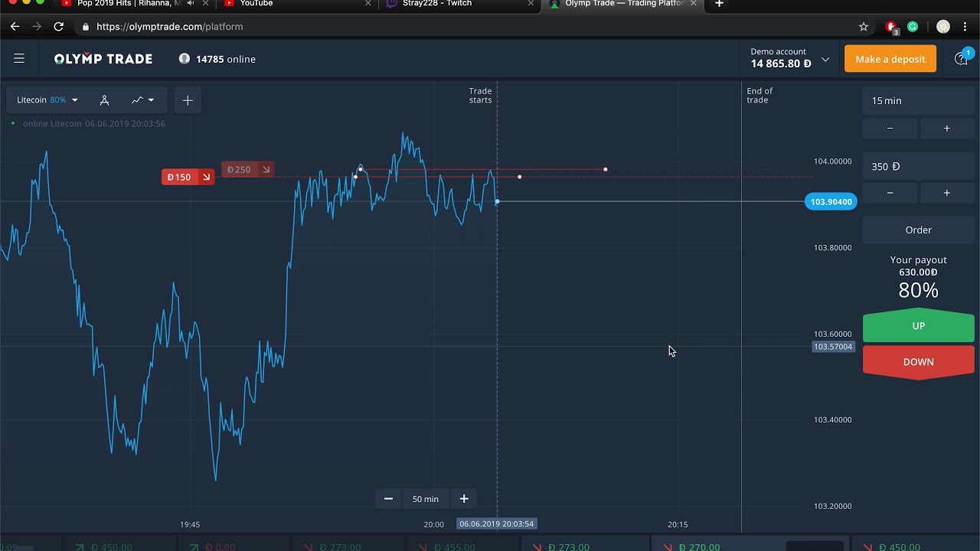This screenshot has height=551, width=980.
Task: Decrease the trade amount with minus
Action: click(890, 193)
